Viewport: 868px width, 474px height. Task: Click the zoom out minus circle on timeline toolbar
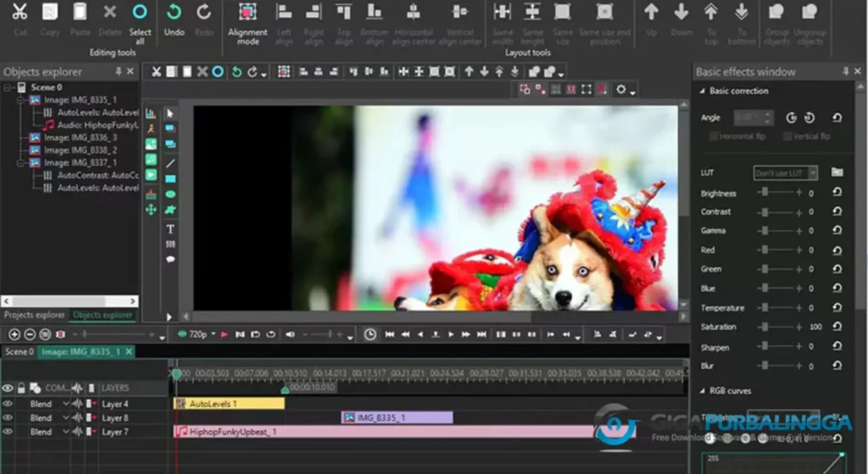30,334
